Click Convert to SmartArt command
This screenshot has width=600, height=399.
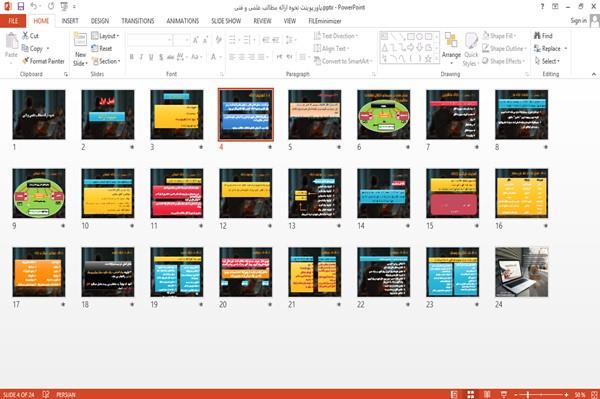[342, 61]
